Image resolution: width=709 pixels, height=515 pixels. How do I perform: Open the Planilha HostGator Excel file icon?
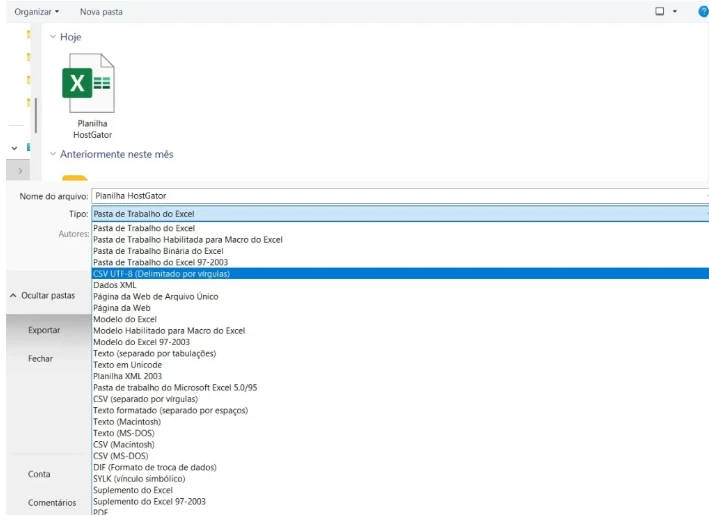click(x=88, y=84)
